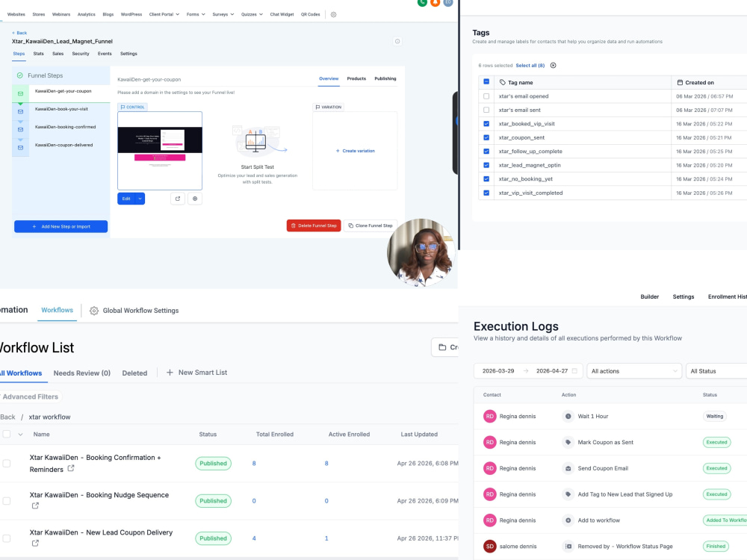Uncheck the xtar_coupon_sent tag checkbox

coord(486,137)
